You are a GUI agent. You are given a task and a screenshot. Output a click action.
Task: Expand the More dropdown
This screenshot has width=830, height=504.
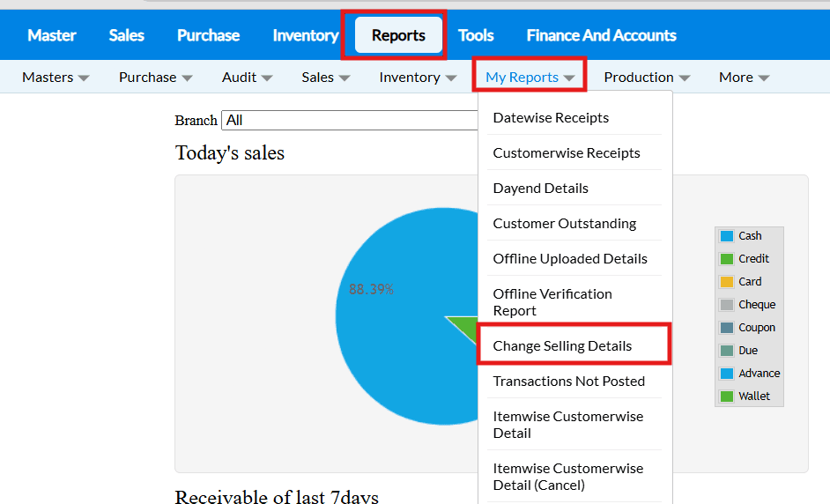click(744, 78)
